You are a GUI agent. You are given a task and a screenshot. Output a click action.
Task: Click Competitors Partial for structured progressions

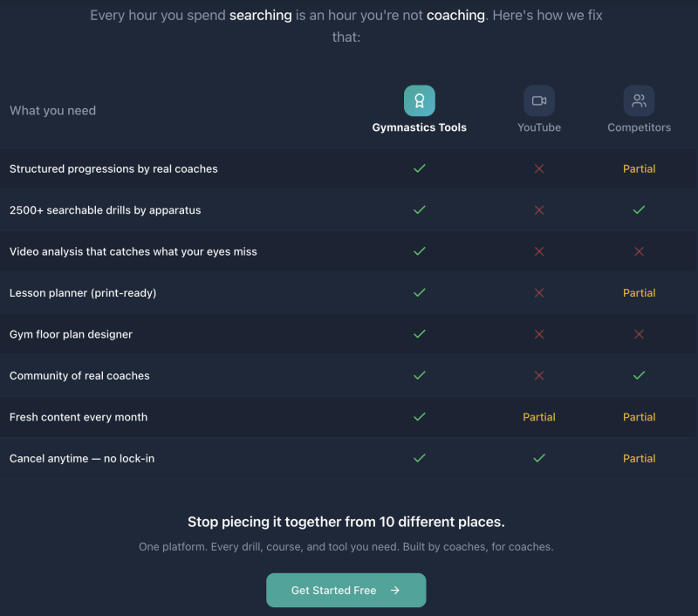[x=639, y=168]
